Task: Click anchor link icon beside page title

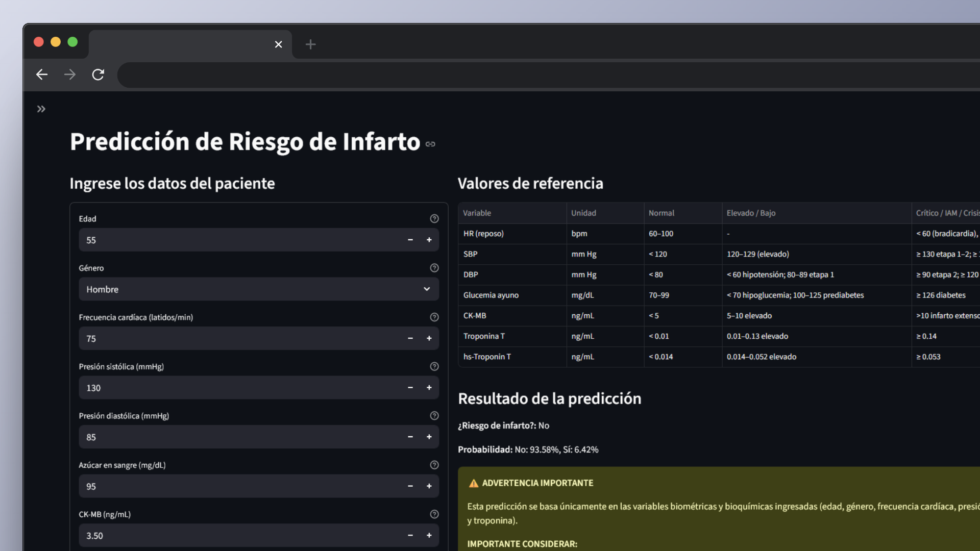Action: coord(430,144)
